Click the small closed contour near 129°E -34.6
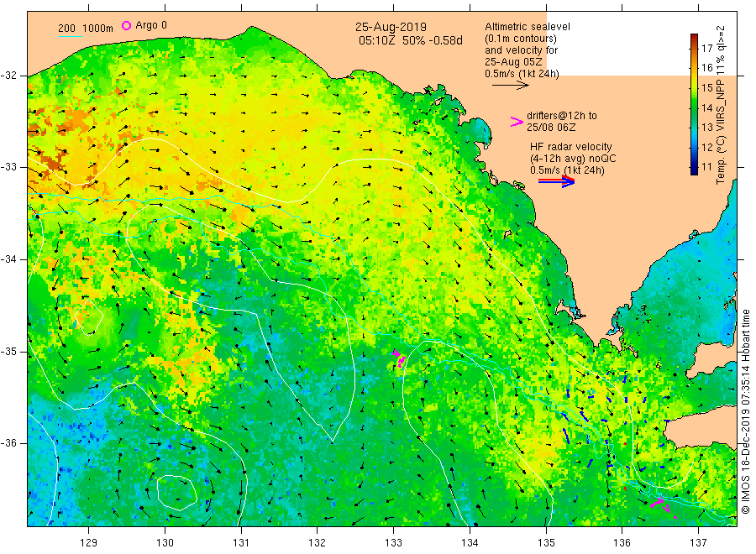Viewport: 756px width, 554px height. 89,317
